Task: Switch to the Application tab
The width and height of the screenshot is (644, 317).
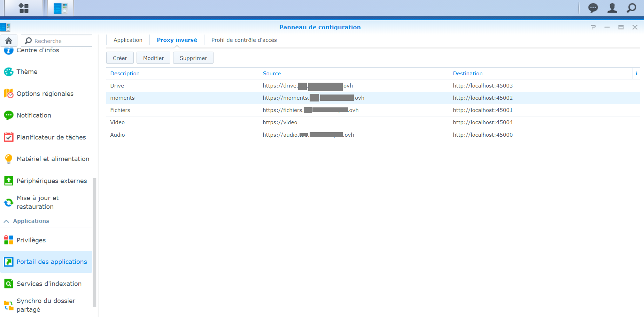Action: pyautogui.click(x=128, y=40)
